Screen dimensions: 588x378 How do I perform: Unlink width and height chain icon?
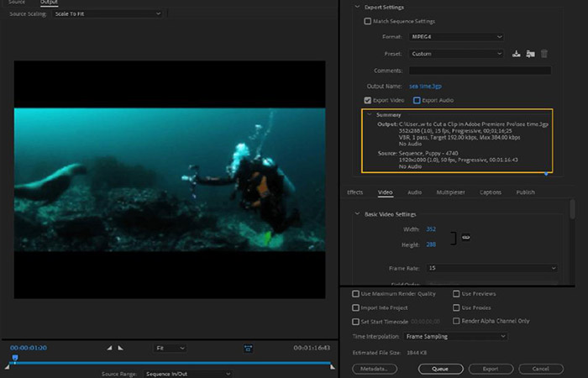point(465,237)
